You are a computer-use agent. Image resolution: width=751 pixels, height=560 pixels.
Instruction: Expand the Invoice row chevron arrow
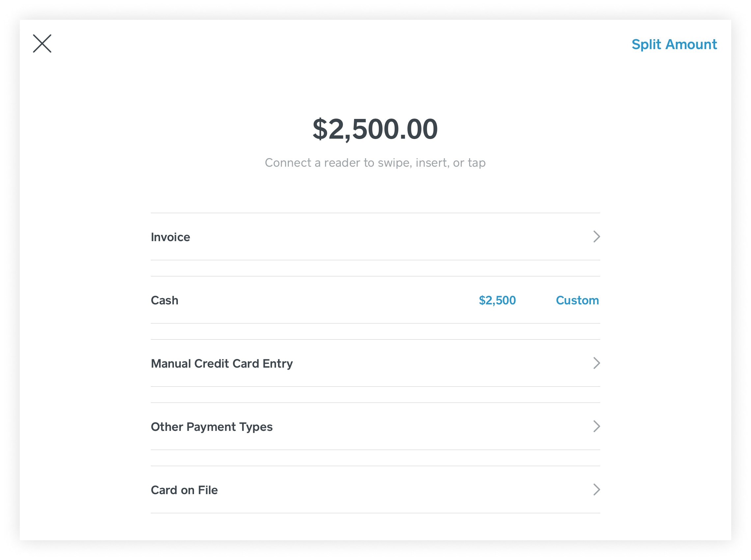pos(597,237)
